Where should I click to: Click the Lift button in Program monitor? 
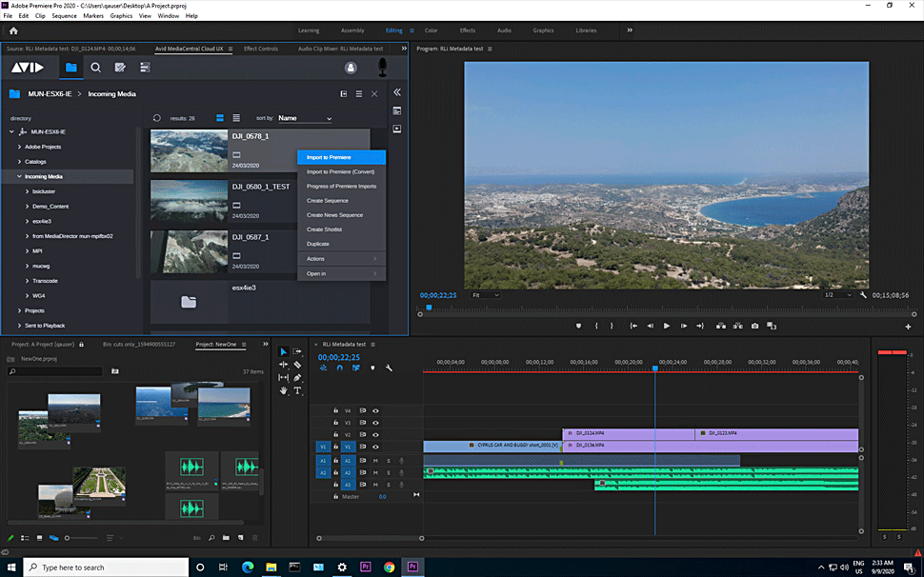click(721, 327)
